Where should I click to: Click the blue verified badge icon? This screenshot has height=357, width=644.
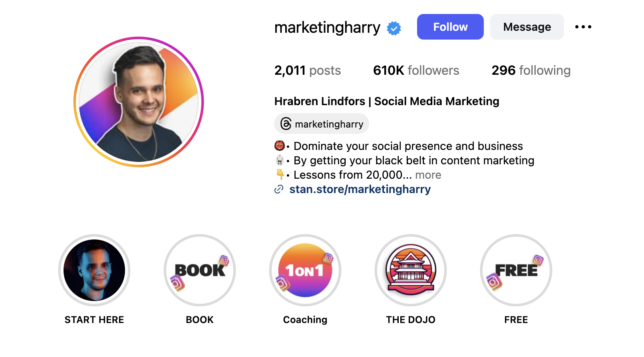[x=394, y=28]
